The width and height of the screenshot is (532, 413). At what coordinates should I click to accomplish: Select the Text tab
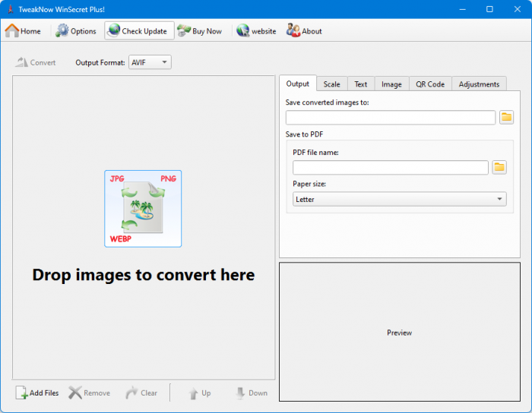[x=361, y=84]
